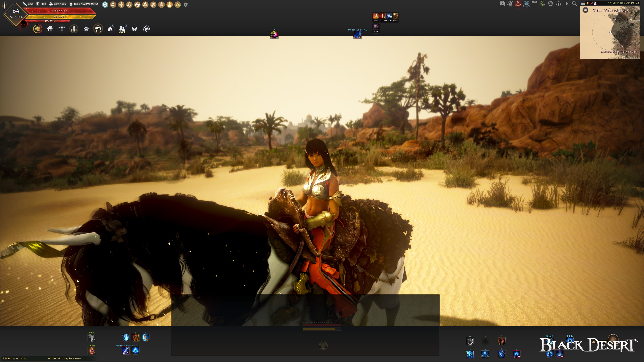
Task: Click the Outer Valencia City minimap
Action: tap(610, 32)
